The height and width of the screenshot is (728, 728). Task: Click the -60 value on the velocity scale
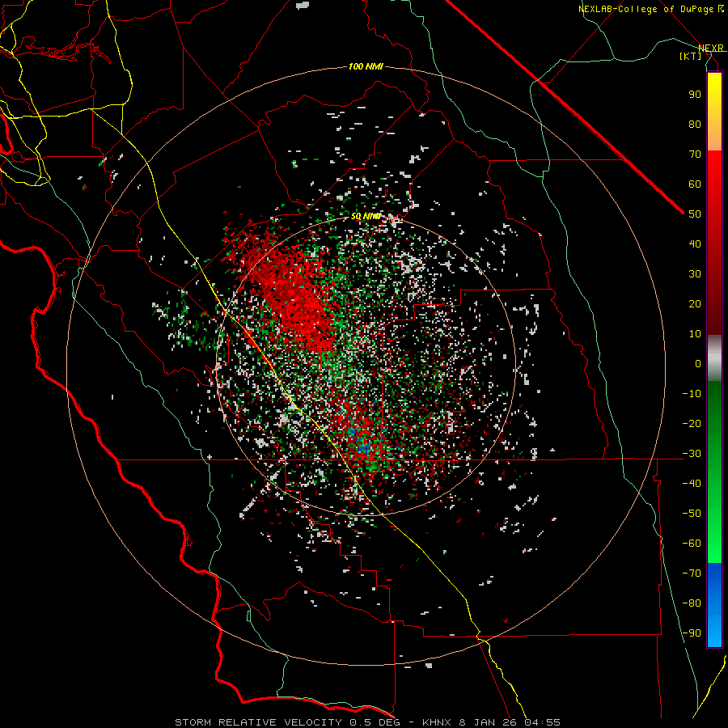coord(692,544)
